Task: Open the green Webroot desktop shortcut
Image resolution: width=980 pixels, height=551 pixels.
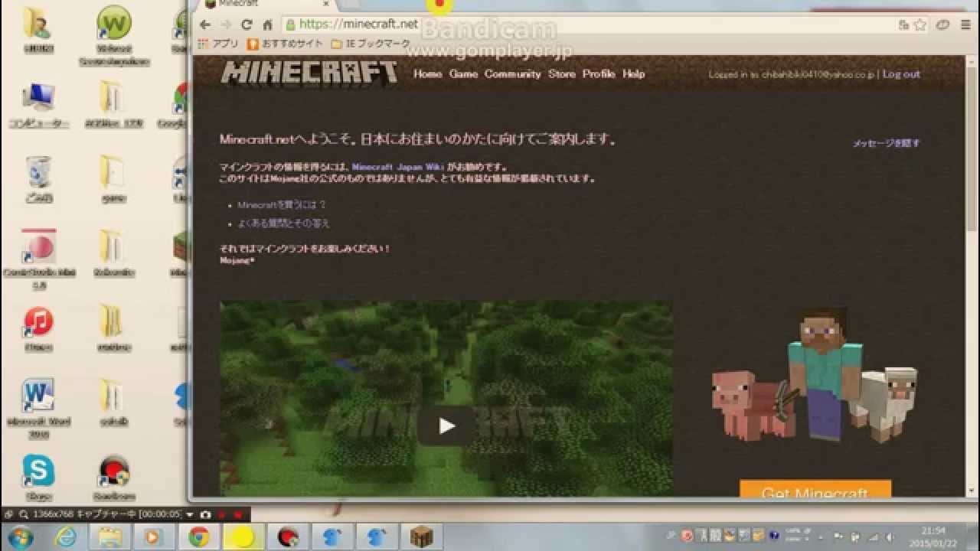Action: tap(114, 34)
